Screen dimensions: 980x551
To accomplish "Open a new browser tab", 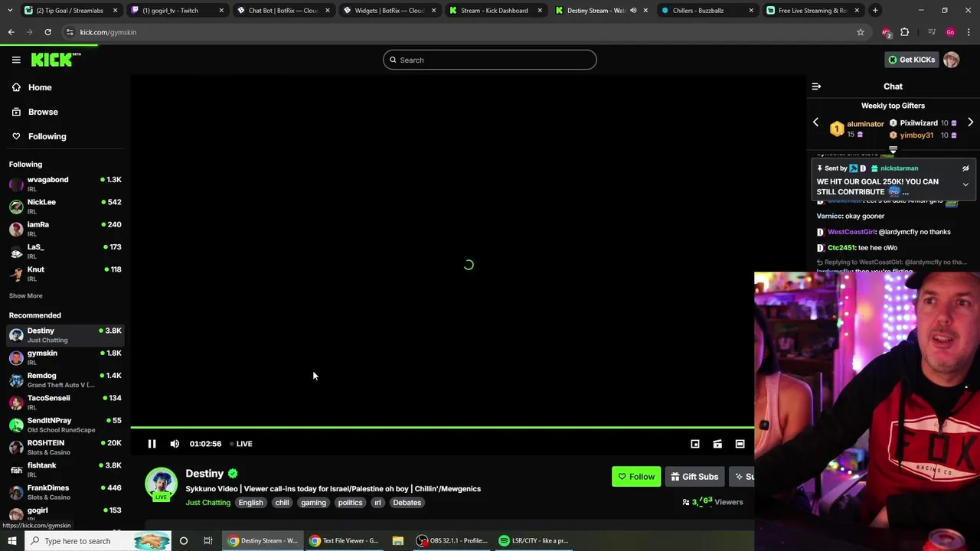I will (875, 11).
